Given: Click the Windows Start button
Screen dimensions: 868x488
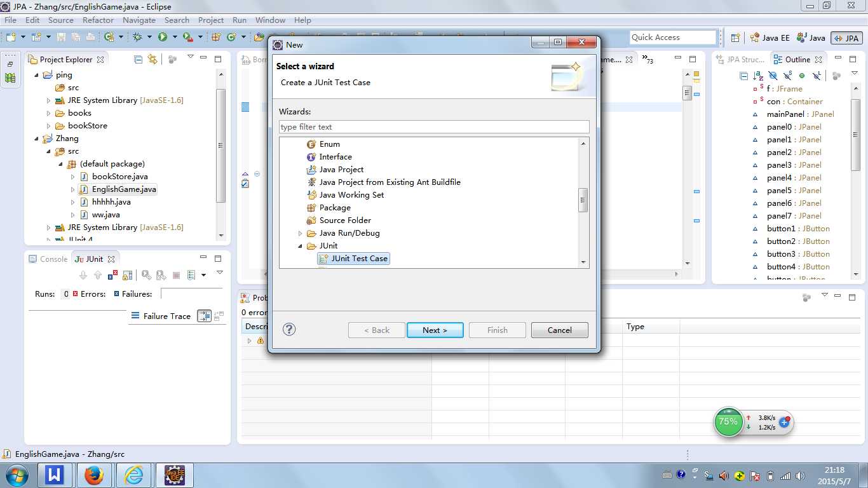Looking at the screenshot, I should coord(17,475).
